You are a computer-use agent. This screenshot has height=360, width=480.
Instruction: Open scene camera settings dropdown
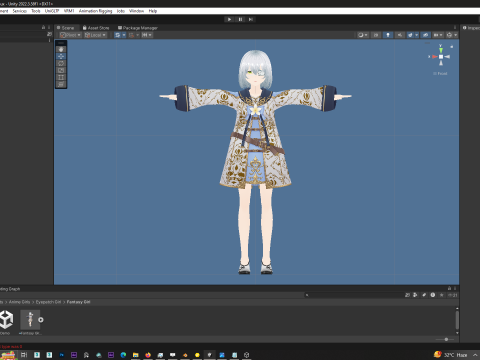click(x=438, y=35)
